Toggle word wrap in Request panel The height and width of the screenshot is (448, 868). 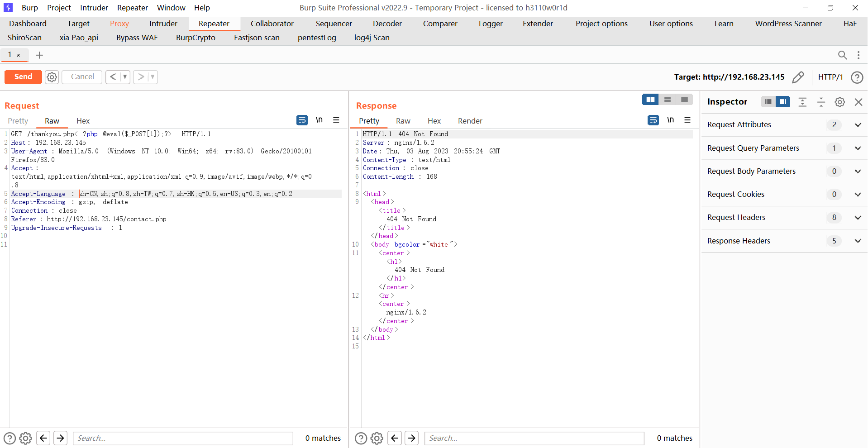click(x=302, y=120)
